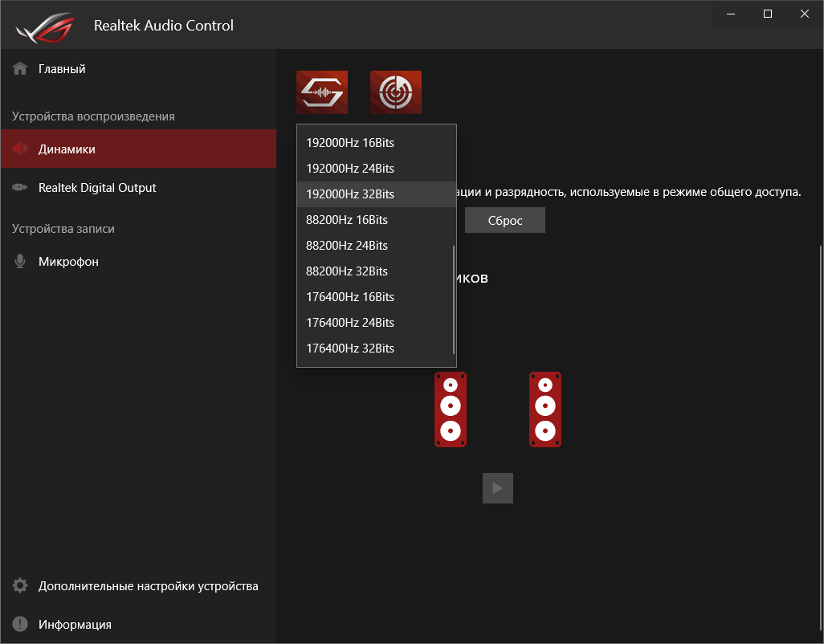Choose 192000Hz 24Bits format
824x644 pixels.
[x=377, y=169]
